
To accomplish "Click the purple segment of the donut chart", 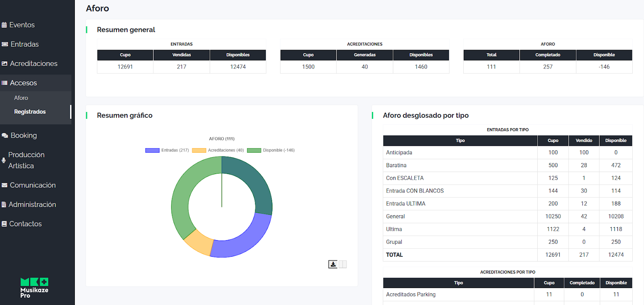I will pyautogui.click(x=245, y=241).
